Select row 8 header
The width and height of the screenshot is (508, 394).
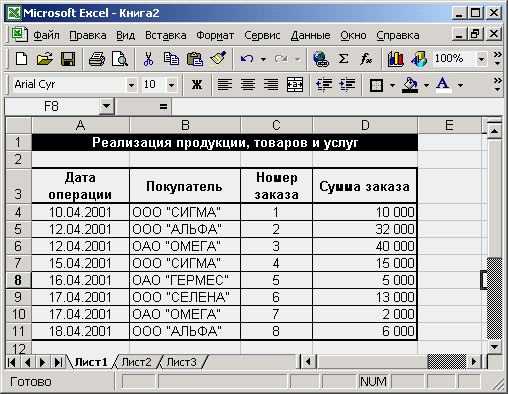18,280
